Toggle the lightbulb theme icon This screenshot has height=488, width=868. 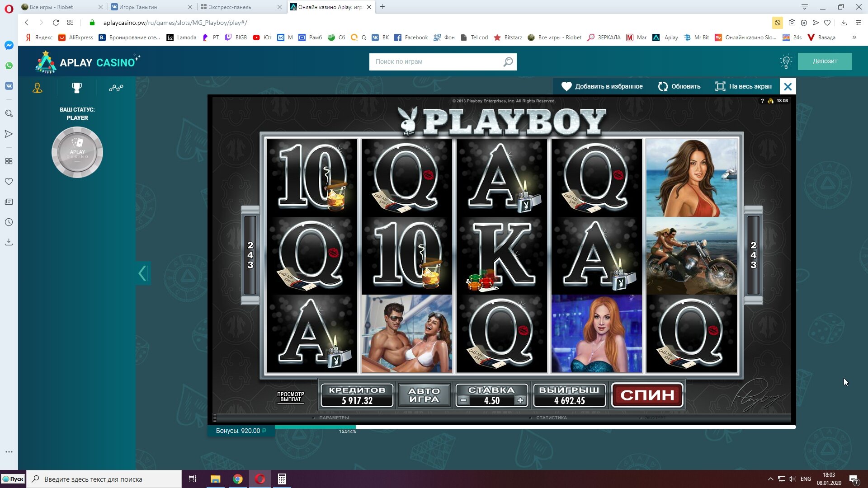point(786,61)
